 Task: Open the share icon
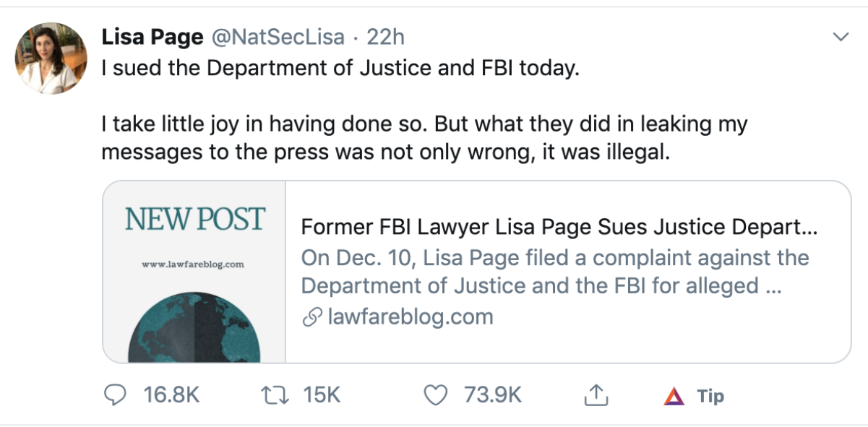[x=597, y=395]
